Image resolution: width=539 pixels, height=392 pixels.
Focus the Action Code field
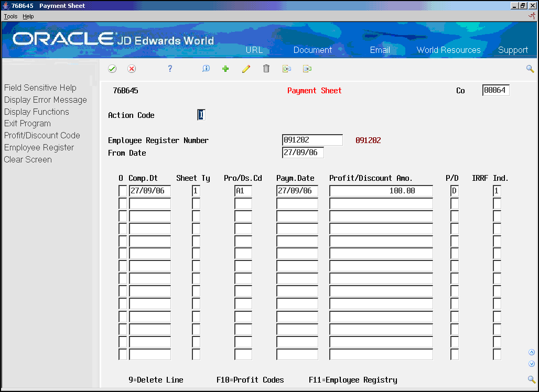tap(201, 115)
